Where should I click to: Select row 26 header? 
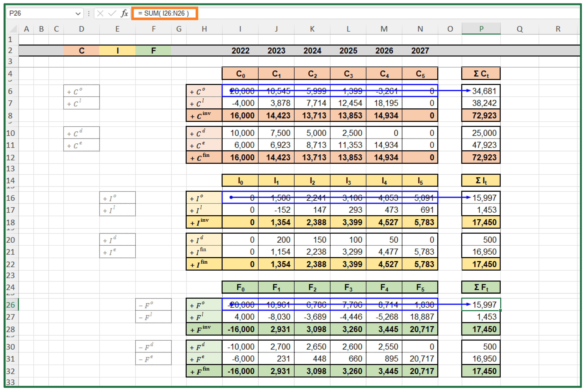click(x=11, y=305)
